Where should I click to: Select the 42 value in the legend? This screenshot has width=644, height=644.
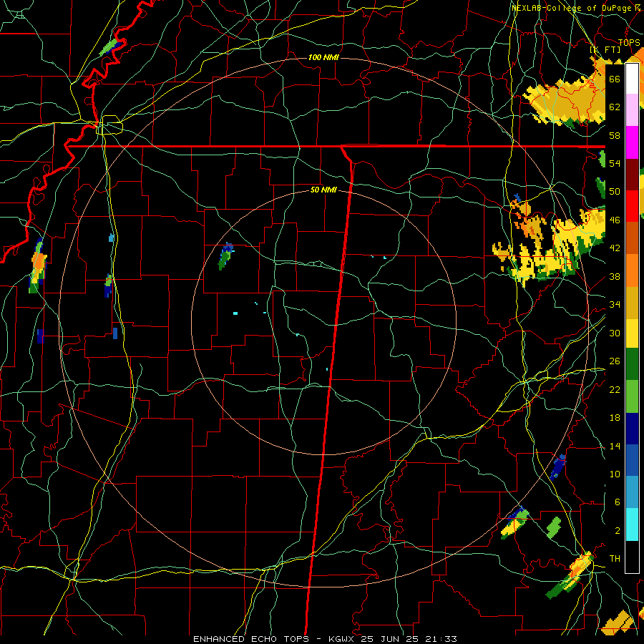(x=615, y=248)
